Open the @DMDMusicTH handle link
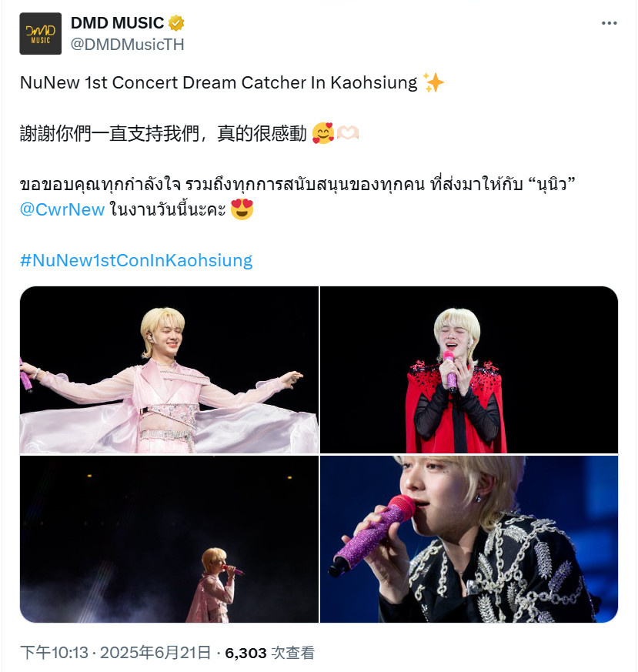The width and height of the screenshot is (638, 672). (x=127, y=45)
